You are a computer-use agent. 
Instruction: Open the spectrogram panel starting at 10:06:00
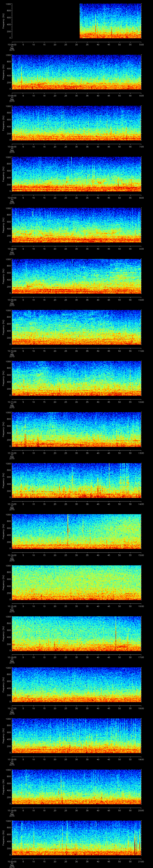click(77, 123)
